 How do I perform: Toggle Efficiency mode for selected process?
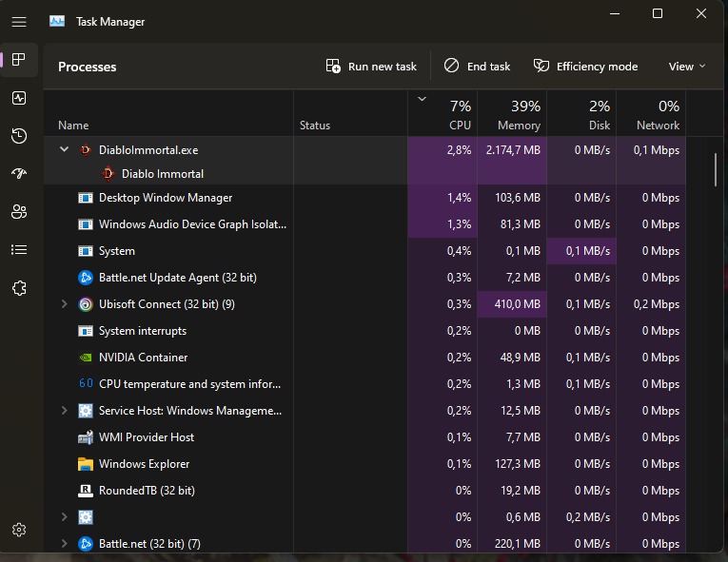point(585,67)
